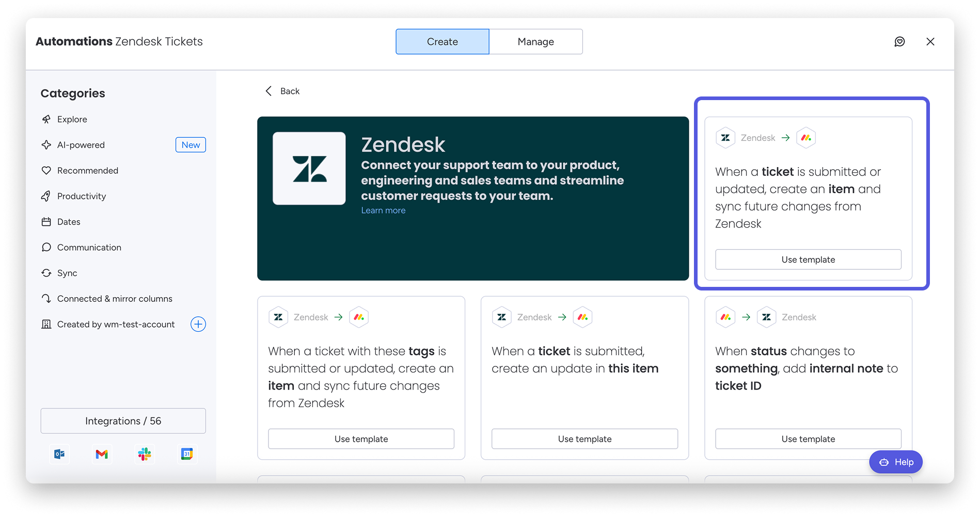Click the Dates calendar icon
The image size is (980, 517).
pyautogui.click(x=46, y=222)
